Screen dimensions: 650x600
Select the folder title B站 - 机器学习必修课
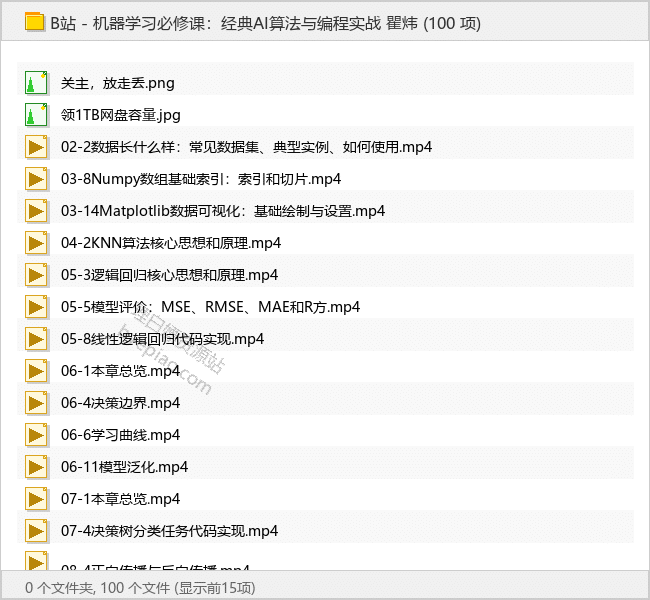(265, 23)
